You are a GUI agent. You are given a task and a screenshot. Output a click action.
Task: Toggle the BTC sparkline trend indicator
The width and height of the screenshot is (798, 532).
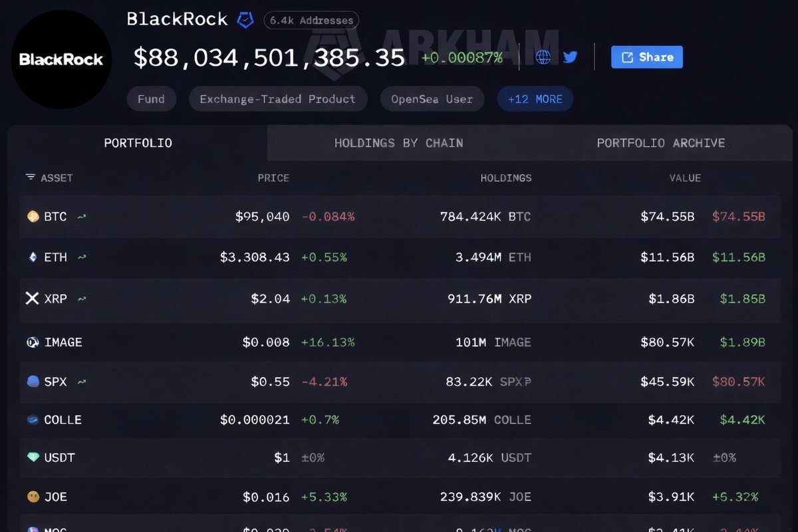[81, 216]
